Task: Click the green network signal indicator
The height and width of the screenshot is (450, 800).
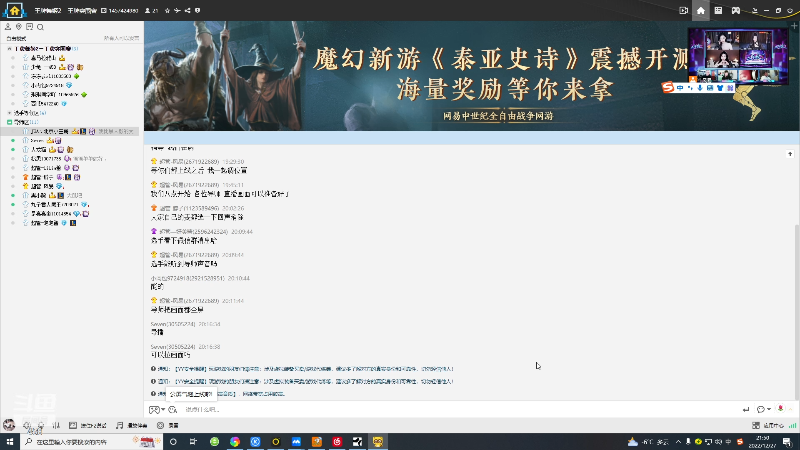Action: [x=792, y=426]
